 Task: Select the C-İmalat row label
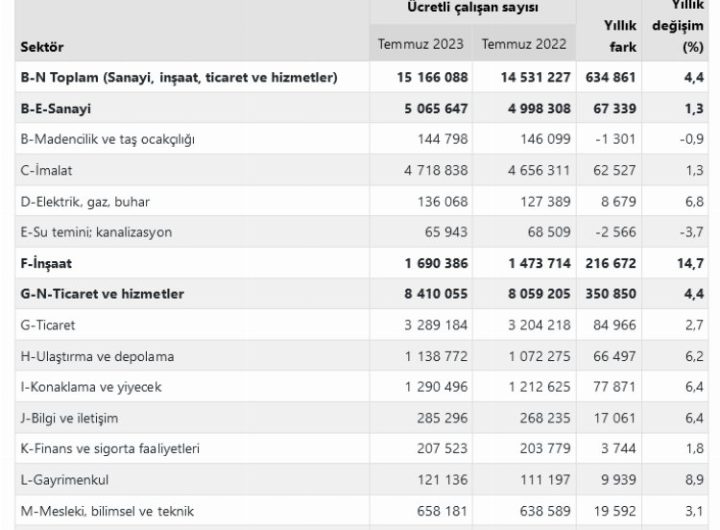tap(46, 170)
